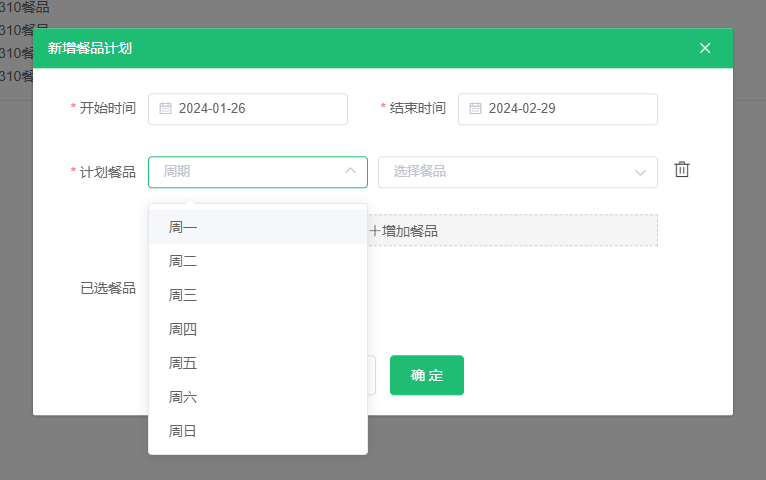Select 周日 in the weekday list

coord(183,432)
